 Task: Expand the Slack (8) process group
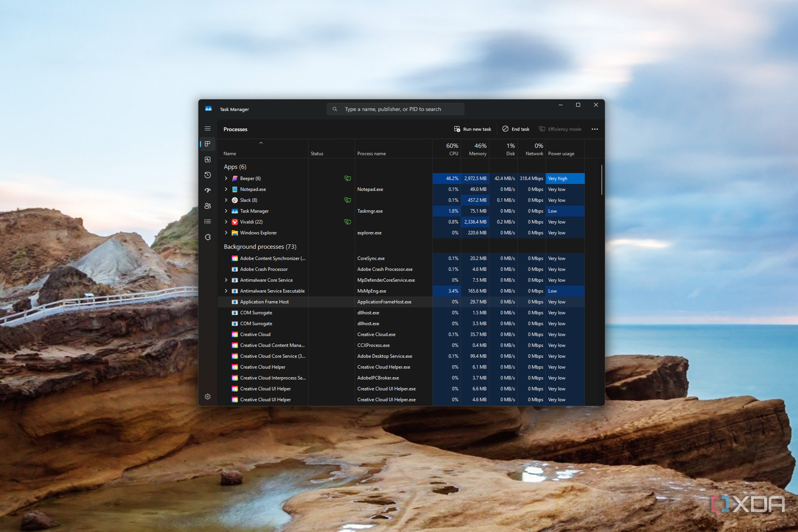(x=226, y=200)
